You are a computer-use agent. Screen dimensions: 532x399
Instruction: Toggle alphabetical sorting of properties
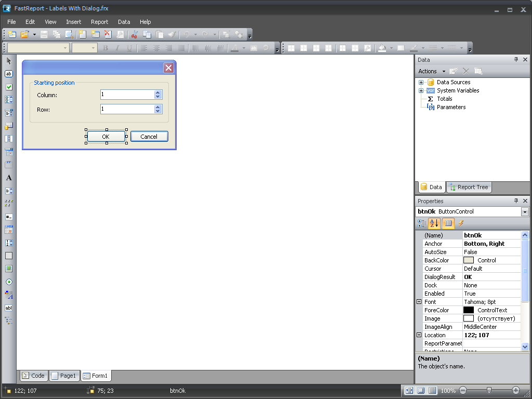(x=434, y=223)
